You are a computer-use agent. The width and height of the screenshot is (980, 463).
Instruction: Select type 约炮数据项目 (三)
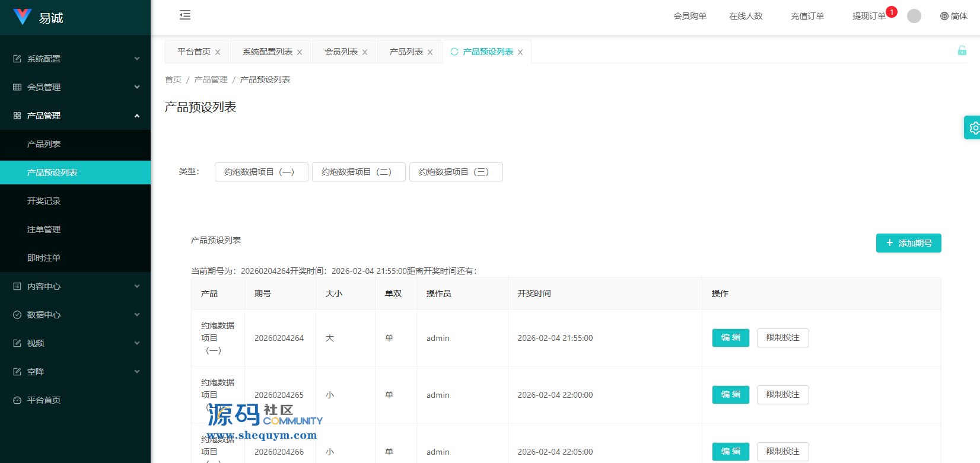point(456,172)
